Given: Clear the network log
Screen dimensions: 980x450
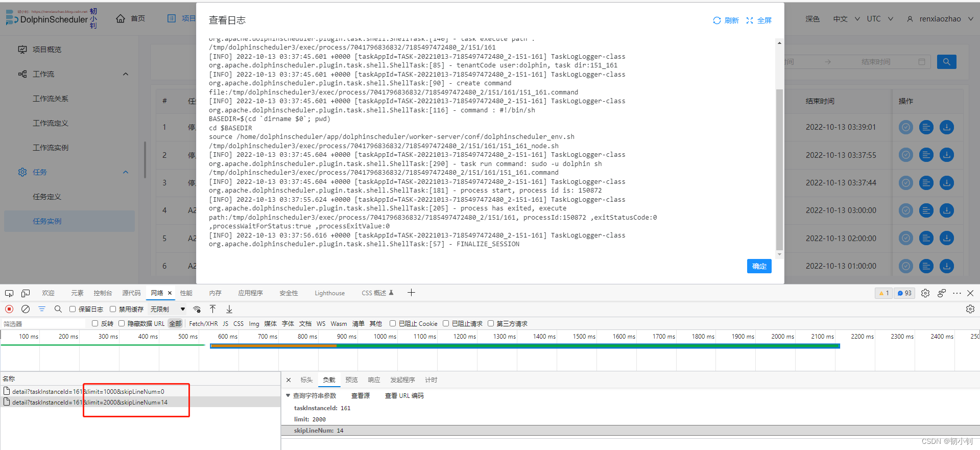Looking at the screenshot, I should [x=26, y=309].
